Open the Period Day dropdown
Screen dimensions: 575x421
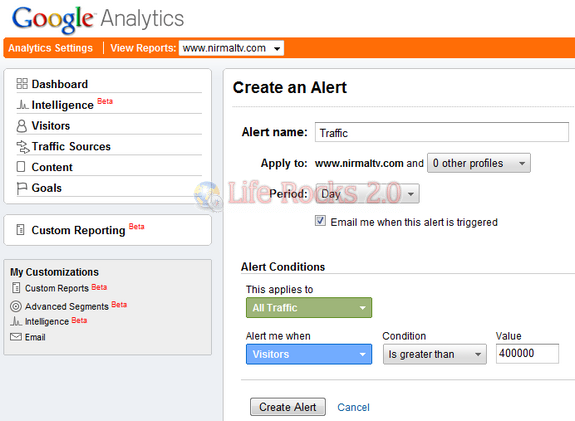point(368,193)
